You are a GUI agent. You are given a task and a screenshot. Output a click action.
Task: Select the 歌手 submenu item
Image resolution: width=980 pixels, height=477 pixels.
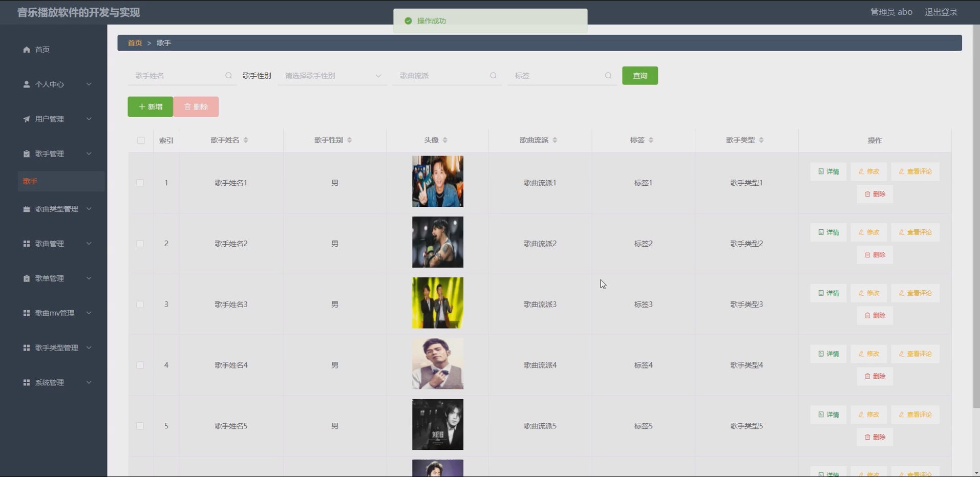point(61,182)
